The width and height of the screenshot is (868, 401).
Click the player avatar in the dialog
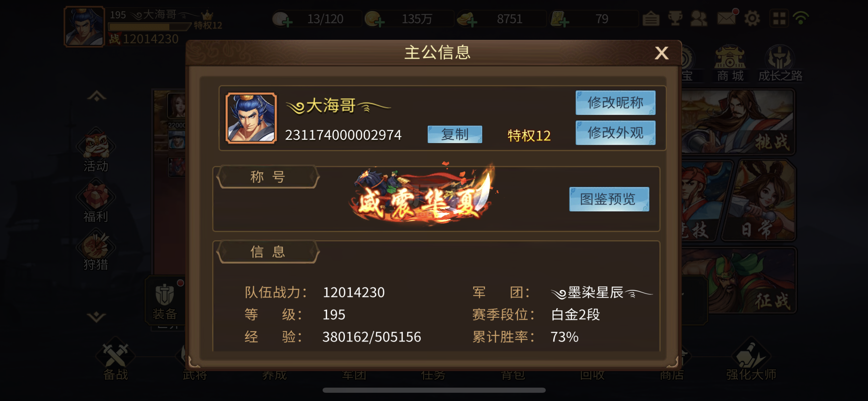click(x=251, y=118)
